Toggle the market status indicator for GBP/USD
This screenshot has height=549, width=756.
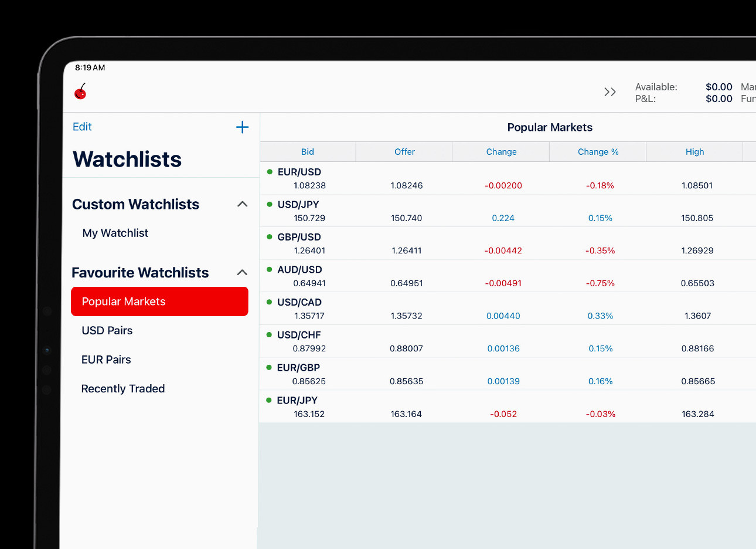(x=268, y=236)
